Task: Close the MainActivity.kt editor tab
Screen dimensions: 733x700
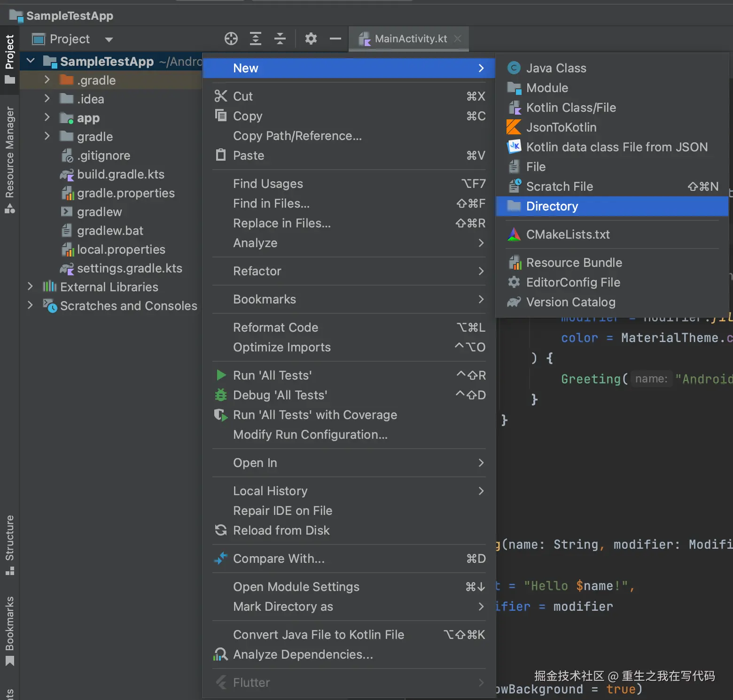Action: pos(458,39)
